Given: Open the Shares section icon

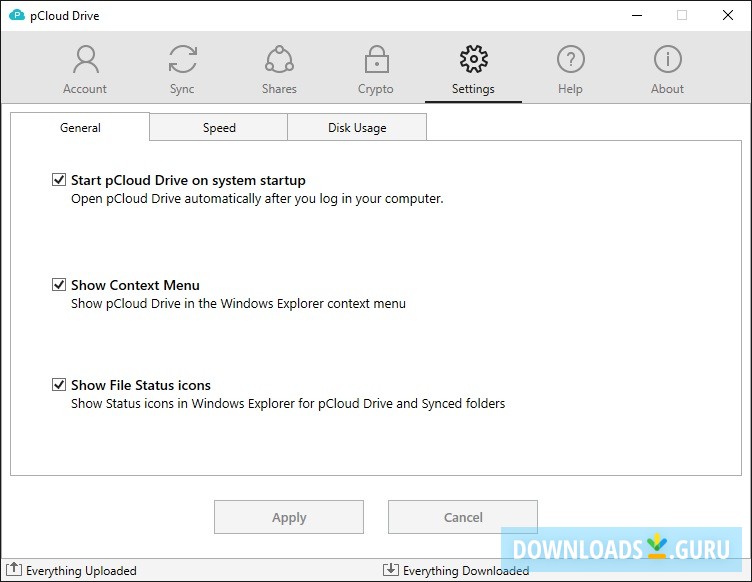Looking at the screenshot, I should tap(280, 59).
